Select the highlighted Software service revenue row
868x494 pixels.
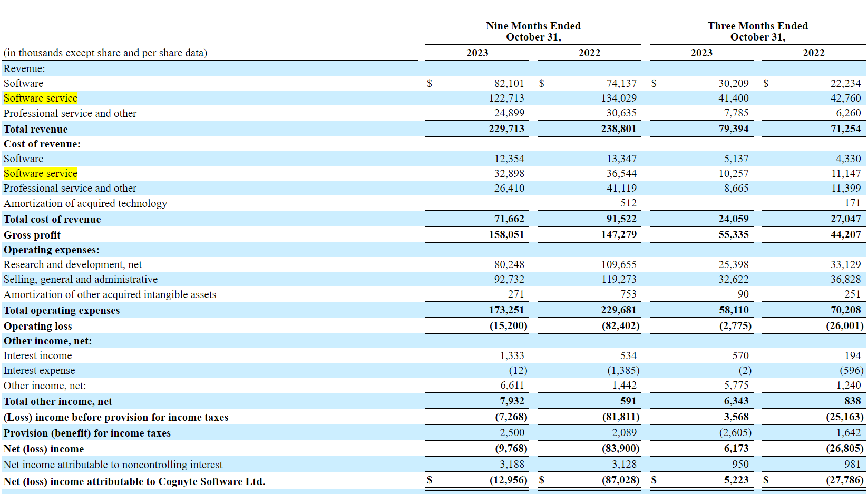click(41, 98)
